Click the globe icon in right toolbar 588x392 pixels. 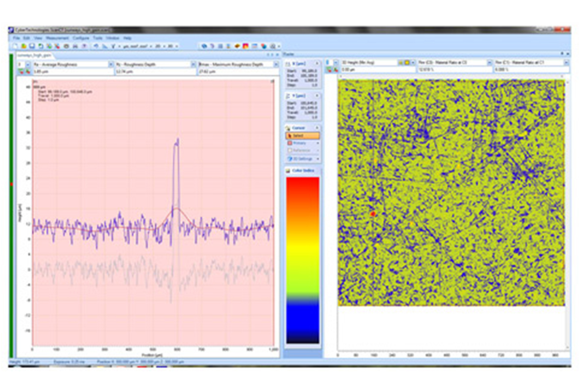tap(203, 46)
